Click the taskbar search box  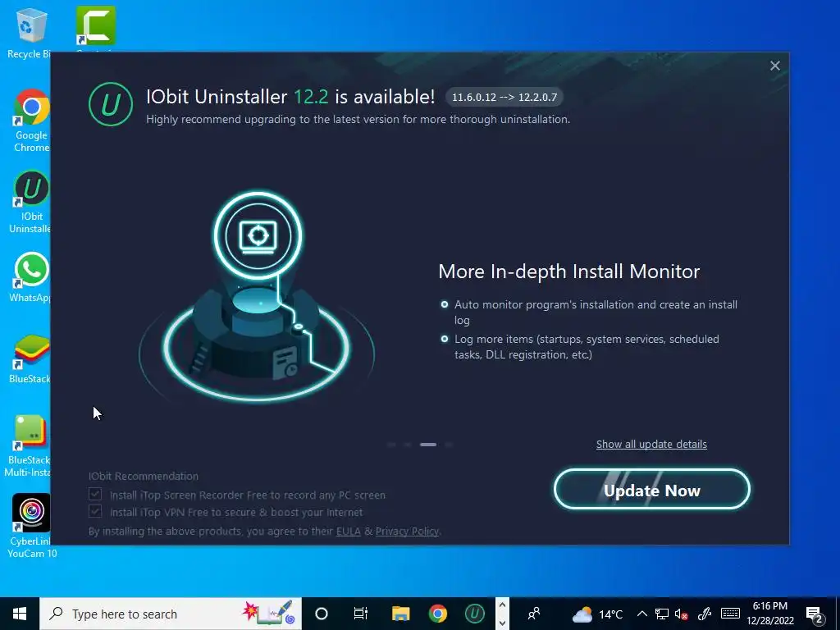coord(171,614)
